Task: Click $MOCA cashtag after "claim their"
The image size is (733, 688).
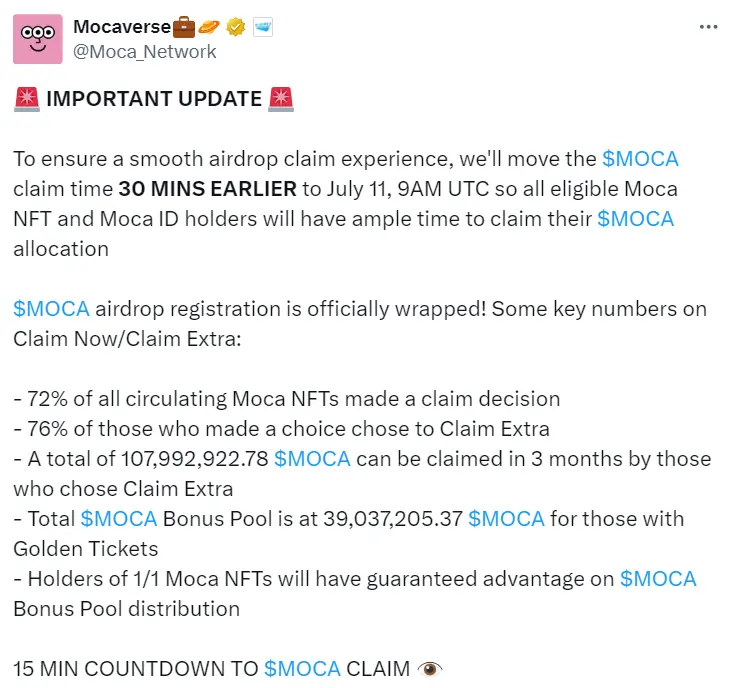Action: coord(635,219)
